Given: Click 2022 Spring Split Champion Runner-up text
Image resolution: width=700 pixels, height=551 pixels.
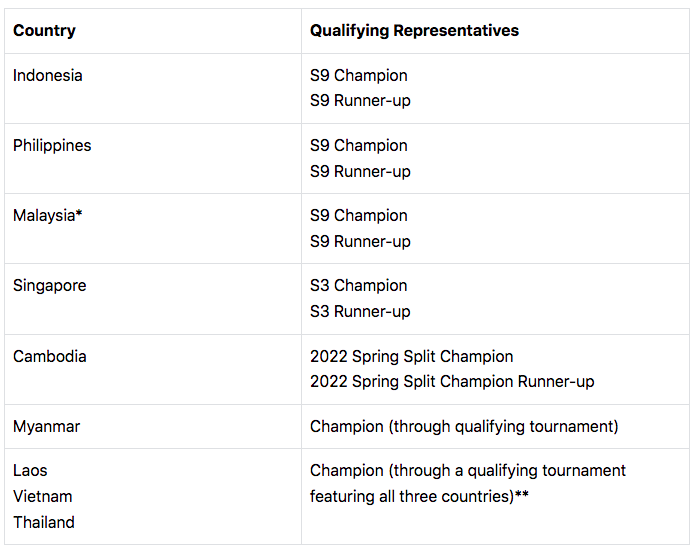Looking at the screenshot, I should tap(452, 382).
